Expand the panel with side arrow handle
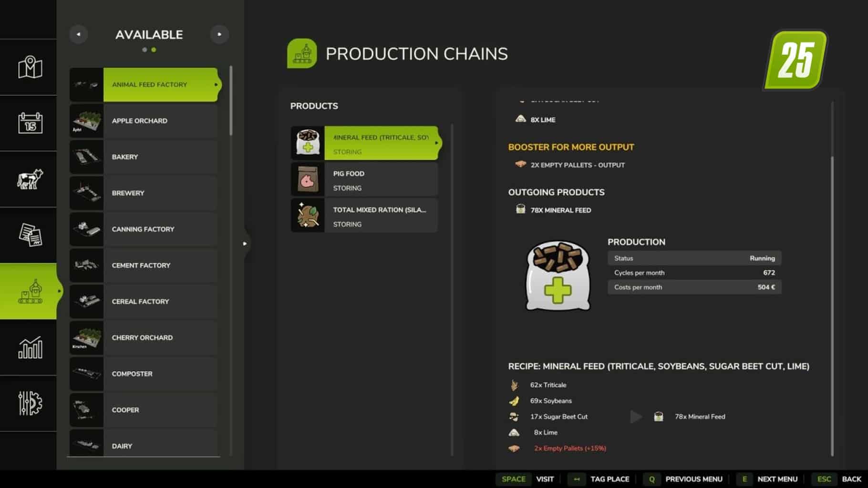Screen dimensions: 868x488 pyautogui.click(x=245, y=244)
